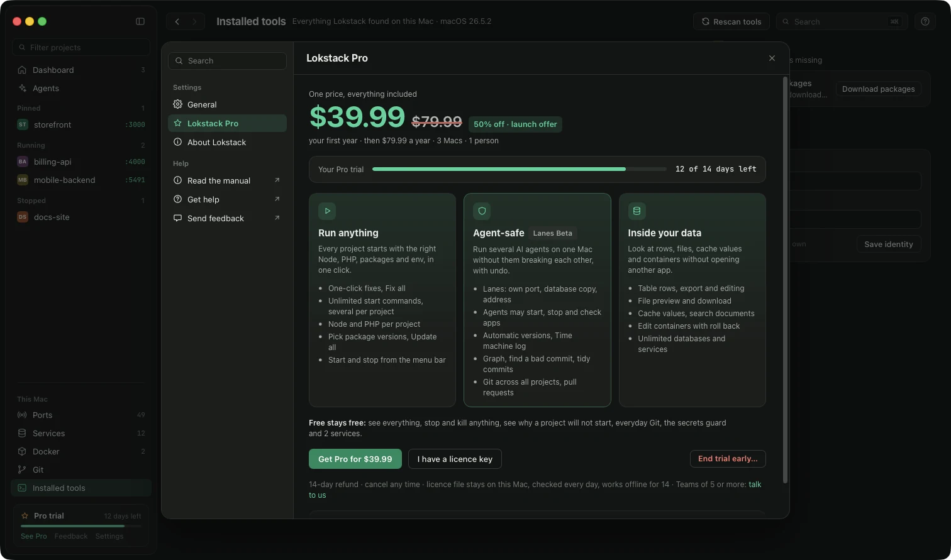This screenshot has width=951, height=560.
Task: Select the Lokstack Pro settings tab
Action: click(x=227, y=123)
